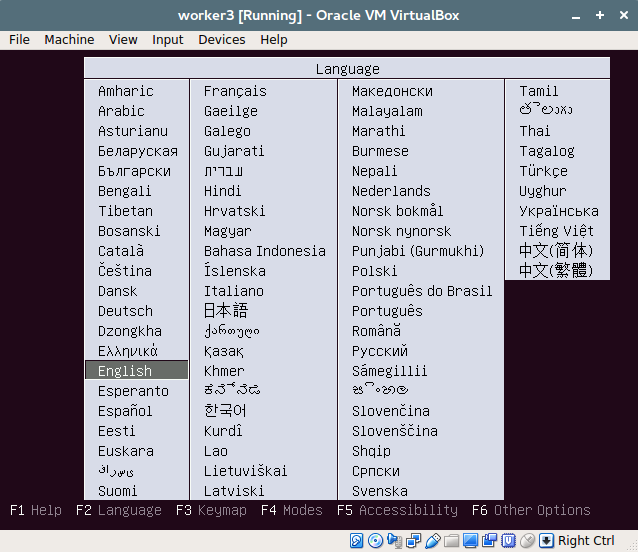
Task: Click the keyboard capture host key arrow icon
Action: (546, 541)
